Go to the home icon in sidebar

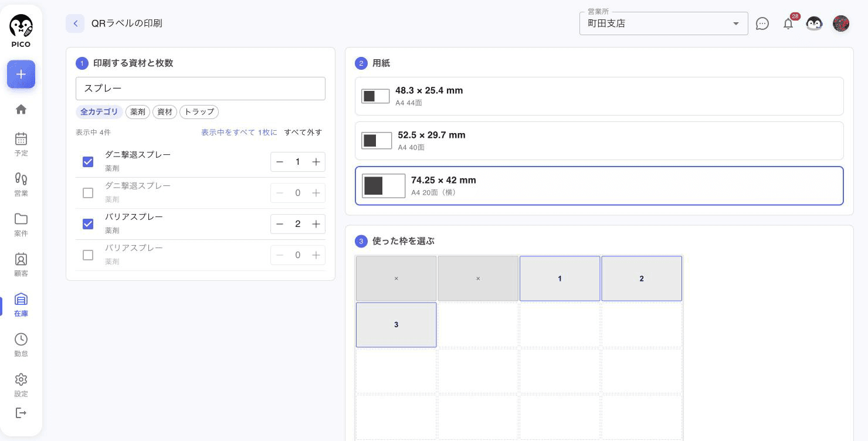coord(21,110)
